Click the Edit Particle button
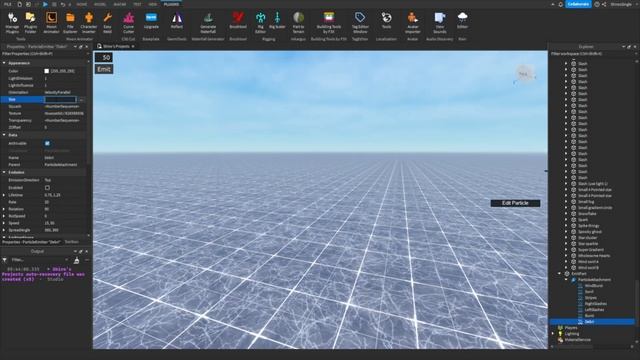 click(x=515, y=203)
